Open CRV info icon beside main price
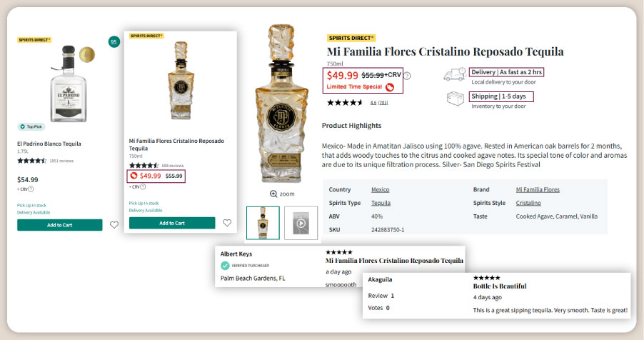This screenshot has width=644, height=340. click(407, 76)
